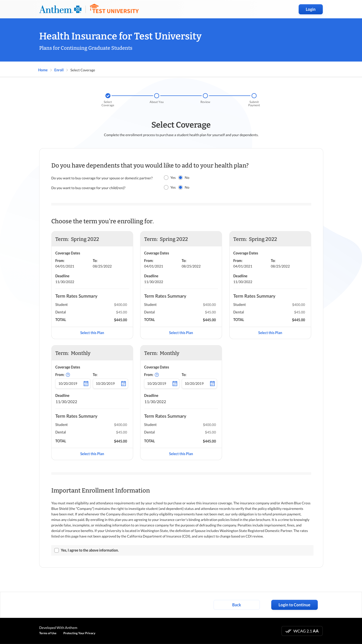The height and width of the screenshot is (644, 362).
Task: Click WCAG 2.1 AA badge
Action: [302, 631]
